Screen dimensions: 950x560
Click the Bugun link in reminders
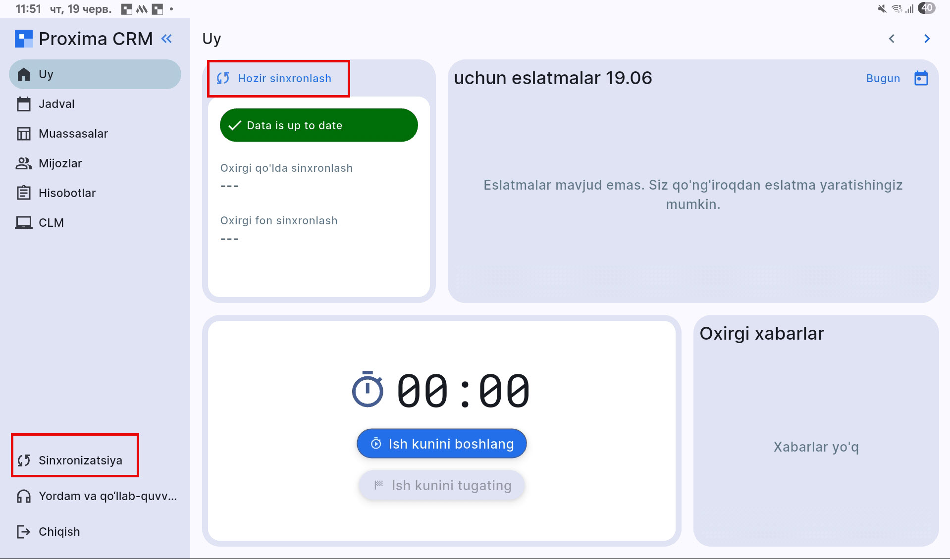click(883, 78)
